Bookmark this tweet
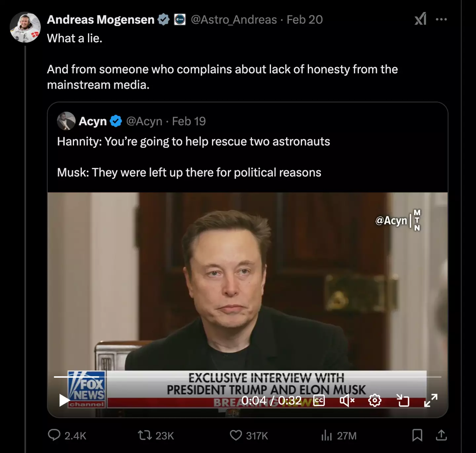This screenshot has height=453, width=476. [x=417, y=435]
